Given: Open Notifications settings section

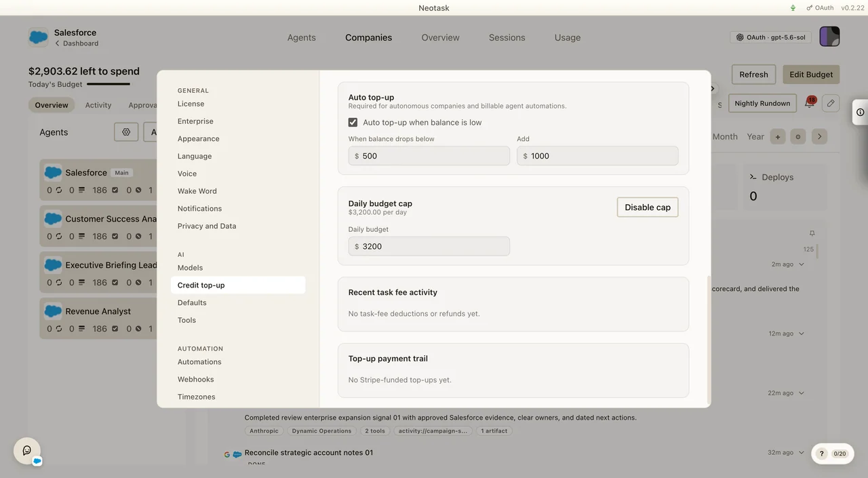Looking at the screenshot, I should pos(237,209).
